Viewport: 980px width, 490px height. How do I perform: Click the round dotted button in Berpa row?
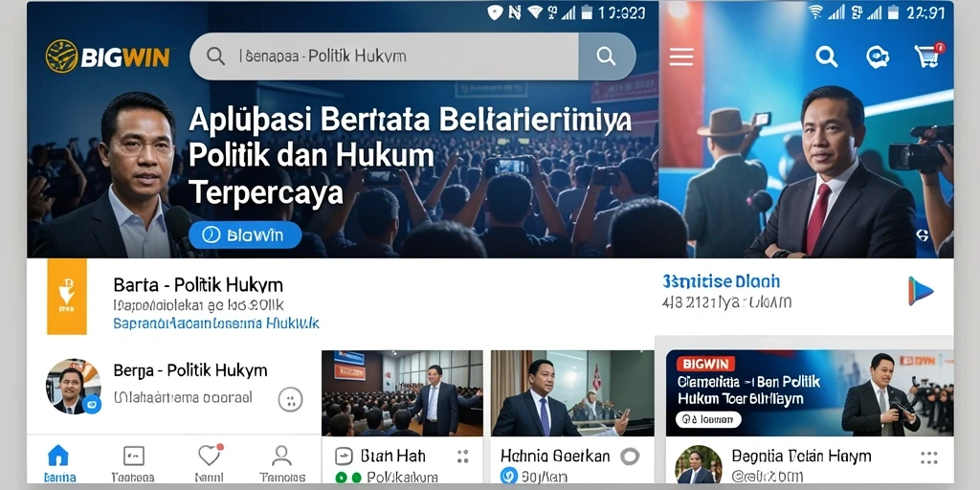[x=290, y=399]
